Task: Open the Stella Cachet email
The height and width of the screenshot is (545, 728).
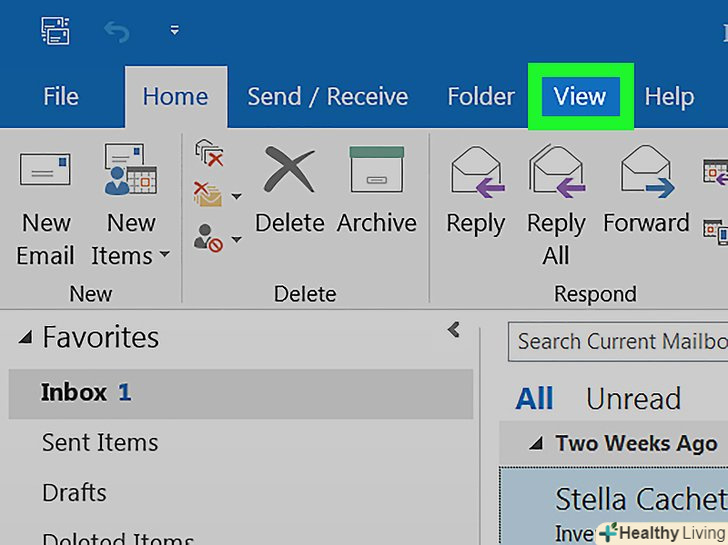Action: pyautogui.click(x=614, y=506)
